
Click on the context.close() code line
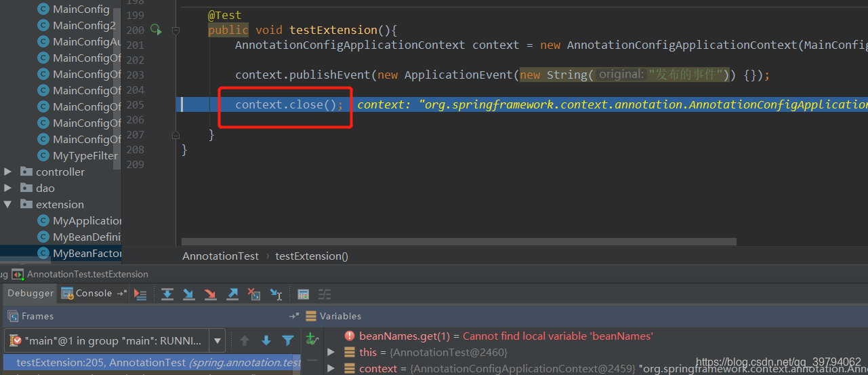coord(289,104)
